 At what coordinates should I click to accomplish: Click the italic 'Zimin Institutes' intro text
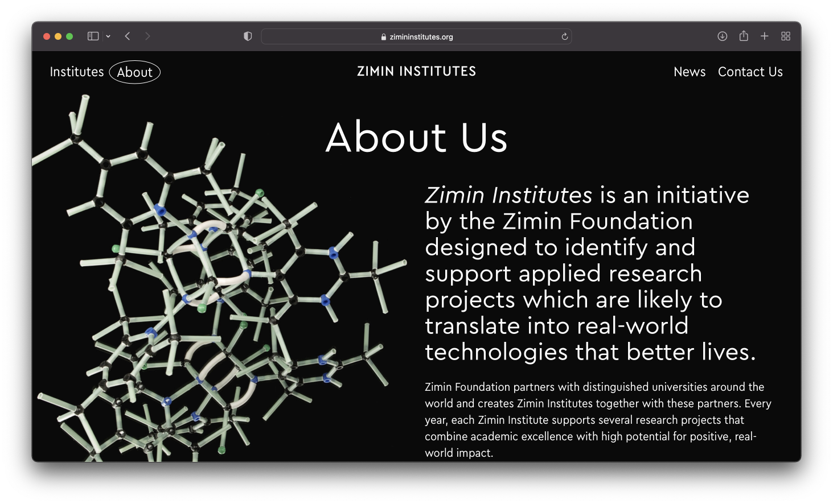(508, 195)
